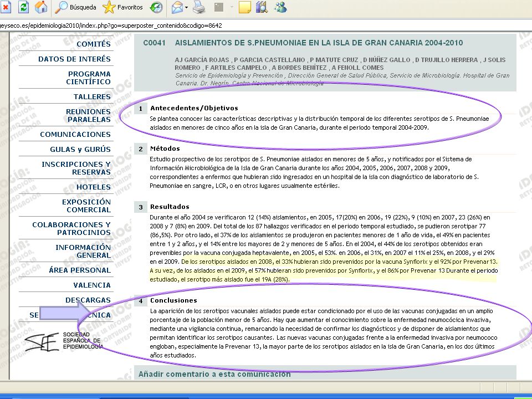
Task: Open REUNIONES PARALELAS page
Action: [x=88, y=115]
